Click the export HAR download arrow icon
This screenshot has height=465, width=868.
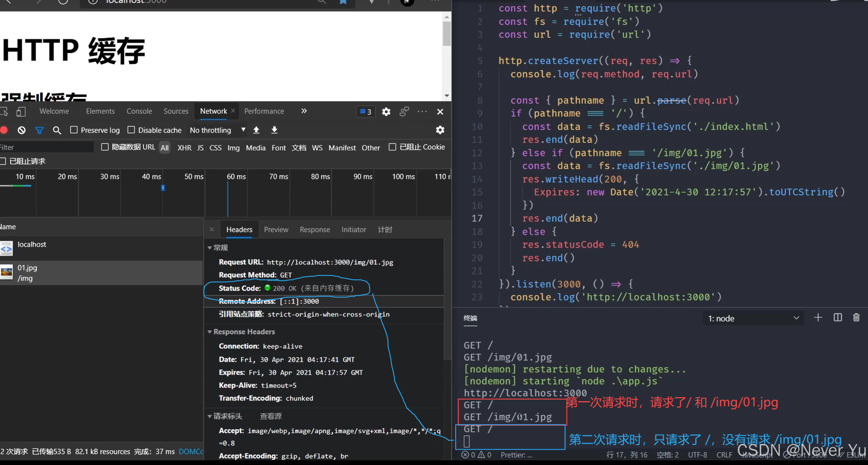(274, 130)
